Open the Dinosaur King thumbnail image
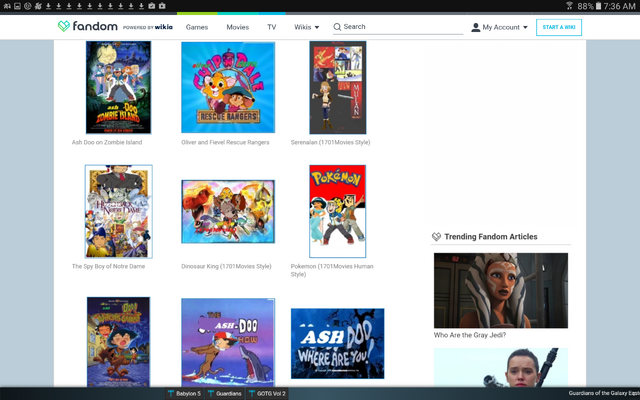640x400 pixels. click(228, 211)
